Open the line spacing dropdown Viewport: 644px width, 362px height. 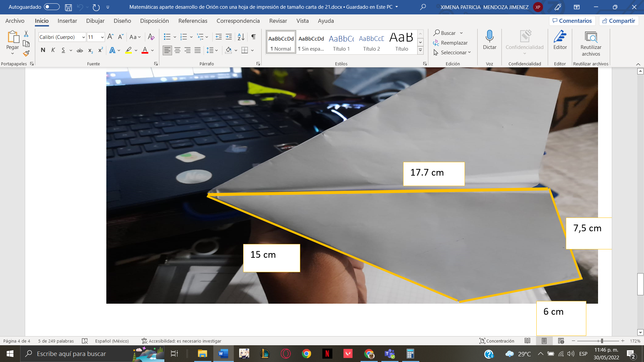click(216, 50)
